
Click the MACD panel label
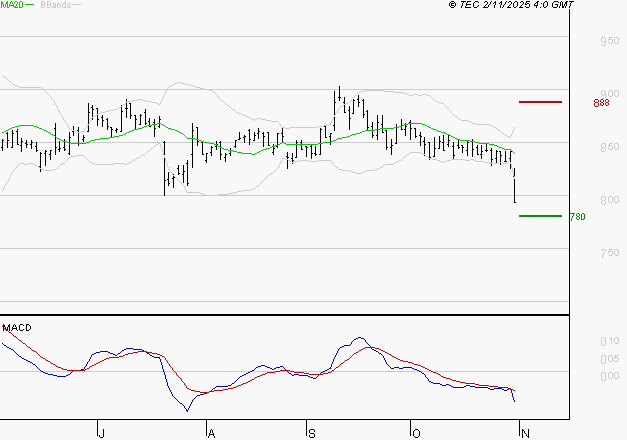point(17,328)
